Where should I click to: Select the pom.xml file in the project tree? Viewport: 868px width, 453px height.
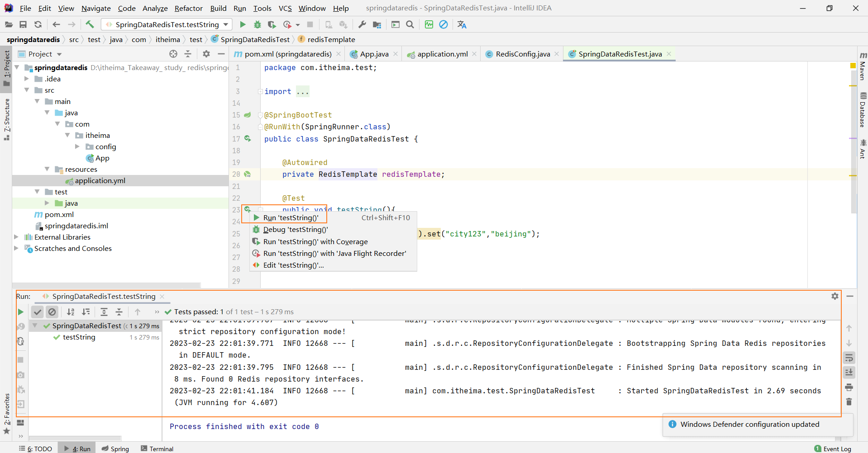59,214
